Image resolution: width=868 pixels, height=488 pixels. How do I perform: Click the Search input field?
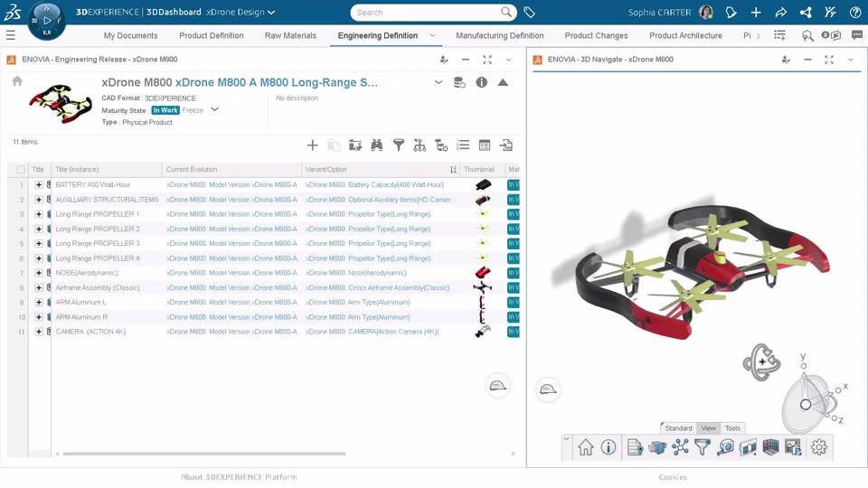point(426,12)
